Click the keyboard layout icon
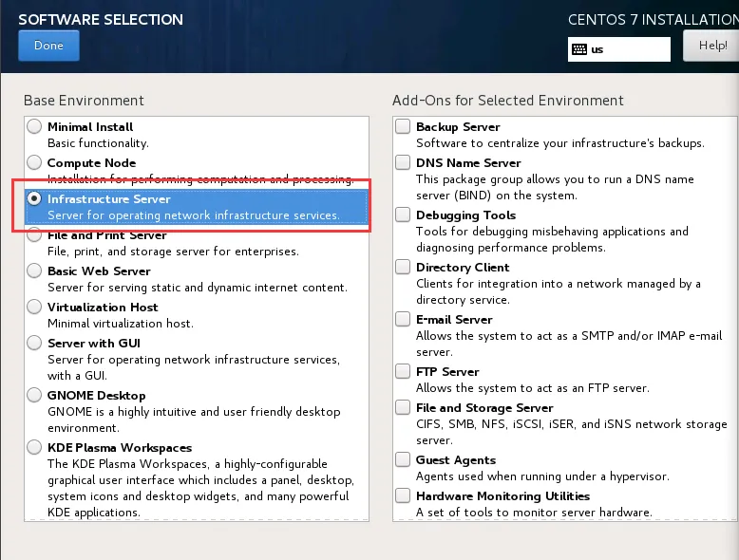Viewport: 739px width, 560px height. coord(578,49)
